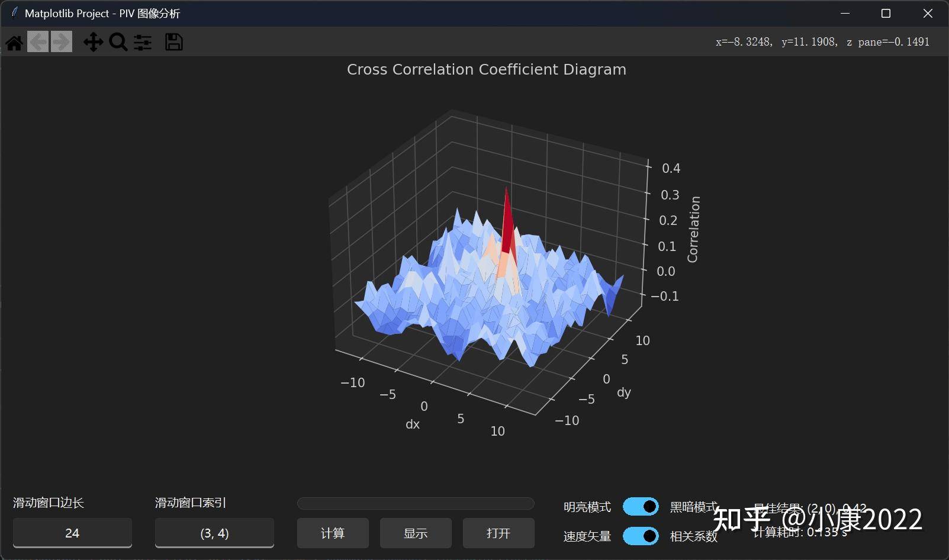
Task: Click the forward view arrow icon
Action: 62,42
